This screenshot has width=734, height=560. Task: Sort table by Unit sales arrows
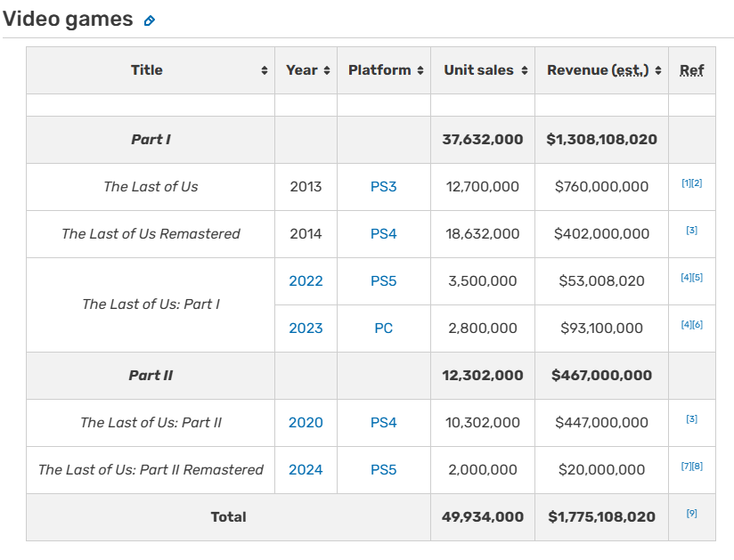pos(525,70)
